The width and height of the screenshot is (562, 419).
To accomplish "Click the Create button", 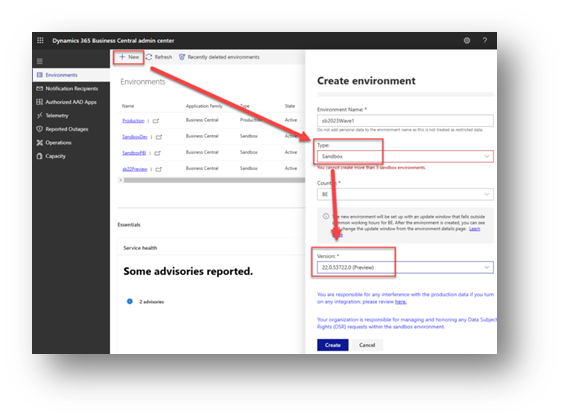I will [x=333, y=345].
